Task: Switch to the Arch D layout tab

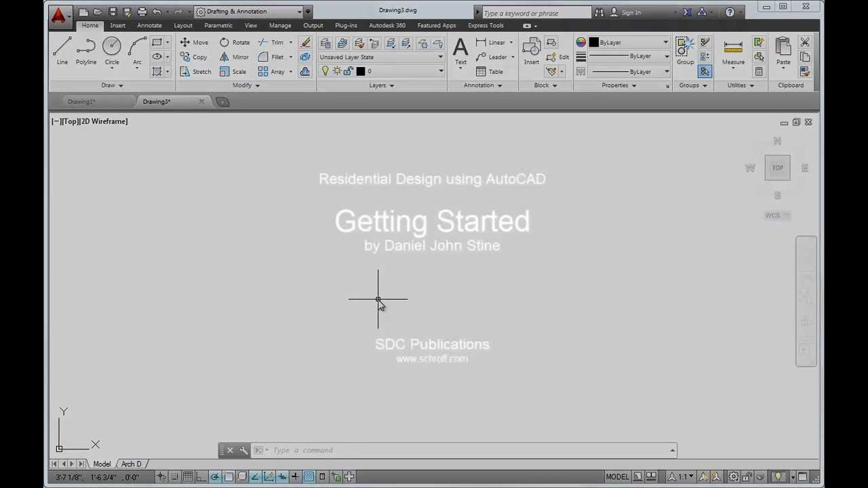Action: point(132,464)
